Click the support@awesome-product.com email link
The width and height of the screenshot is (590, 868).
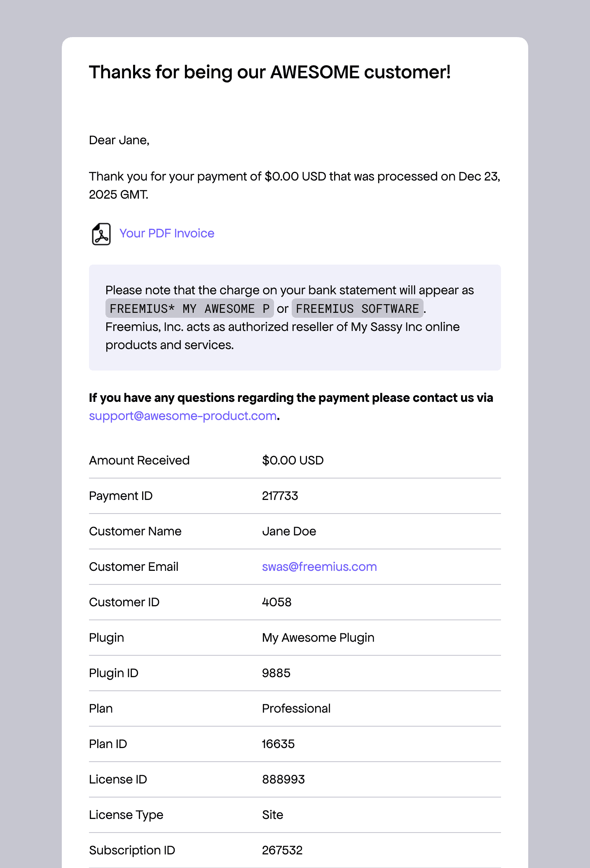pos(183,416)
